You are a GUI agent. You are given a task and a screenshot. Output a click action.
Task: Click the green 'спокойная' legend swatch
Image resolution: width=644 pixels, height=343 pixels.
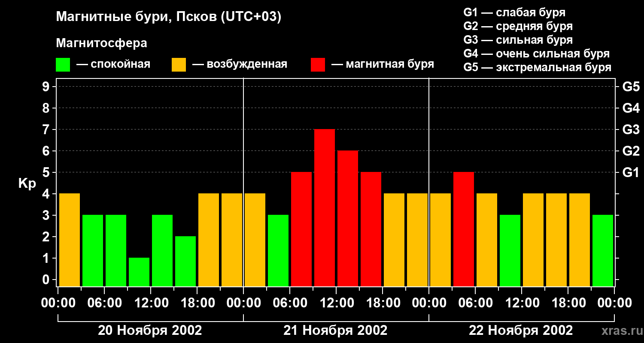[63, 65]
